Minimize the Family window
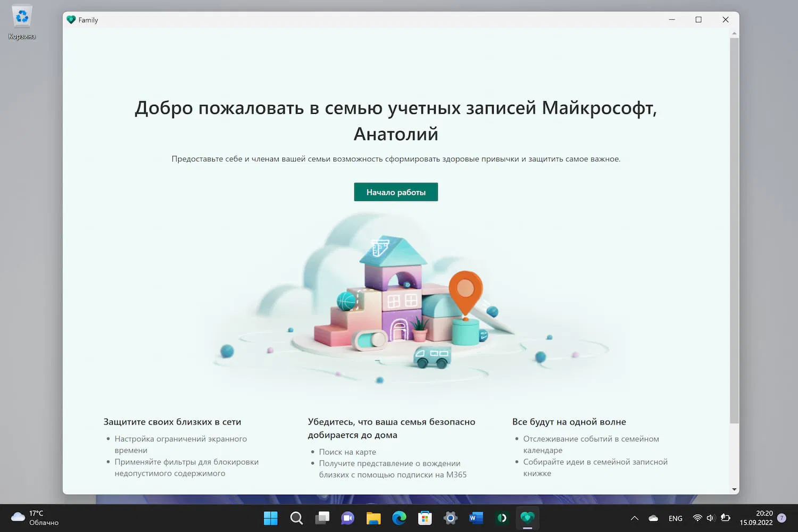798x532 pixels. 672,20
